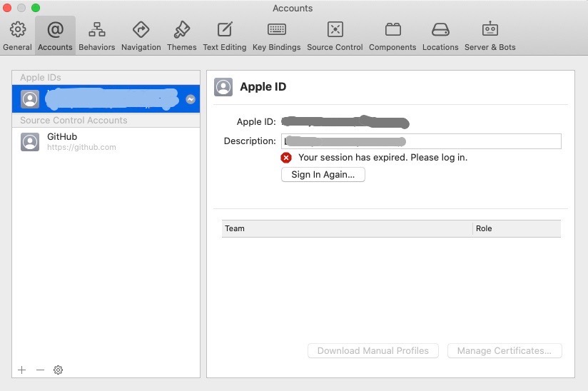Viewport: 588px width, 391px height.
Task: Open the Locations preferences pane
Action: 440,36
